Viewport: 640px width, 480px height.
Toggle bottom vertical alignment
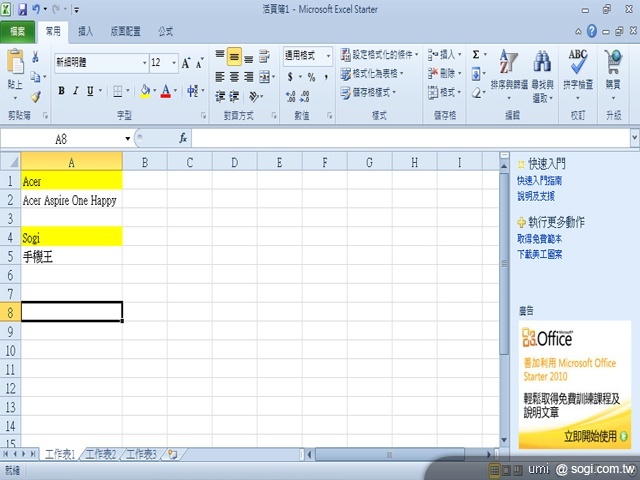coord(248,58)
